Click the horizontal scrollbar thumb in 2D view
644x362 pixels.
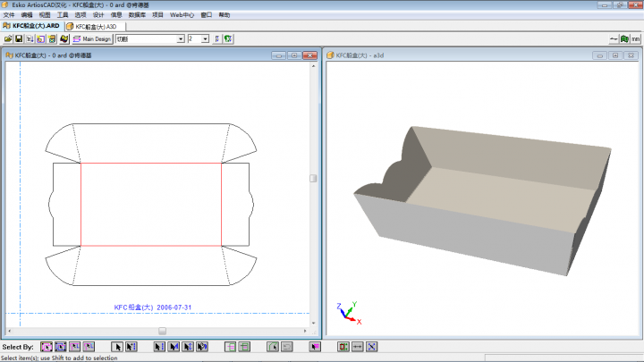(162, 331)
